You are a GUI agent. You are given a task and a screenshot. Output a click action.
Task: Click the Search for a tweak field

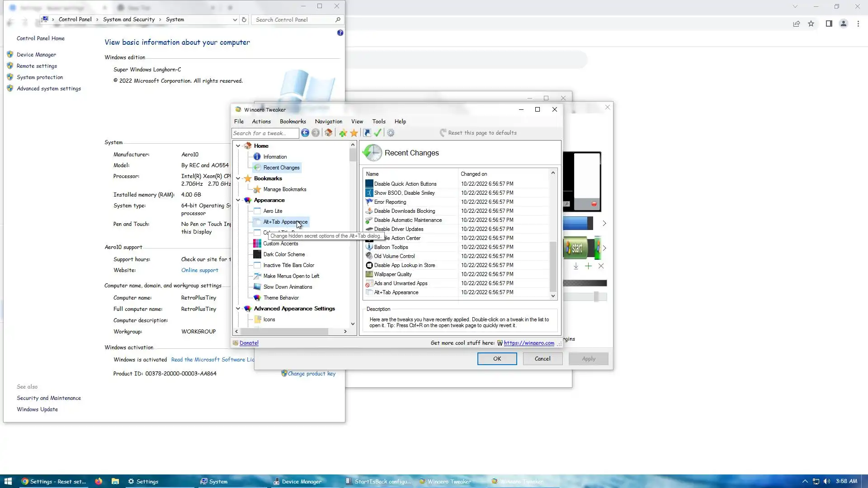coord(265,133)
